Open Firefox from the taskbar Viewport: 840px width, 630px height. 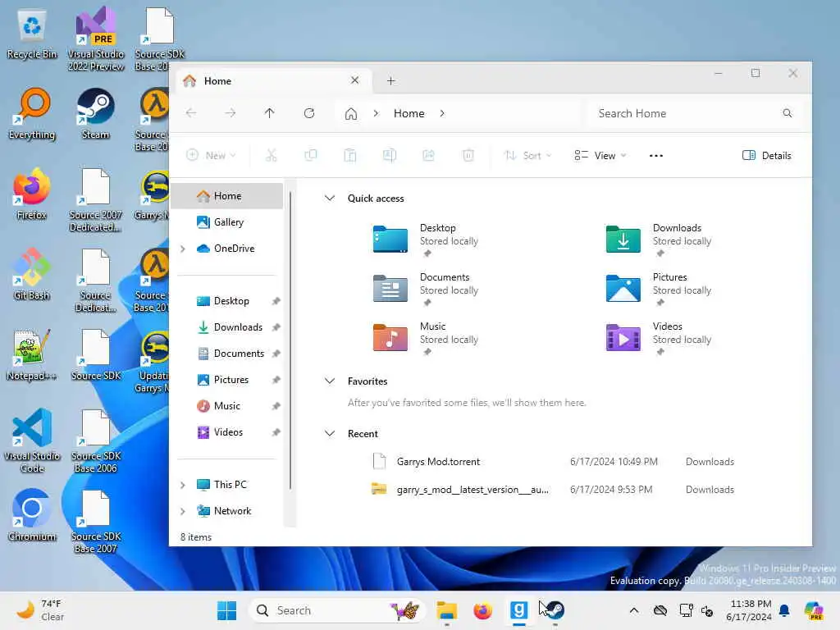[482, 610]
